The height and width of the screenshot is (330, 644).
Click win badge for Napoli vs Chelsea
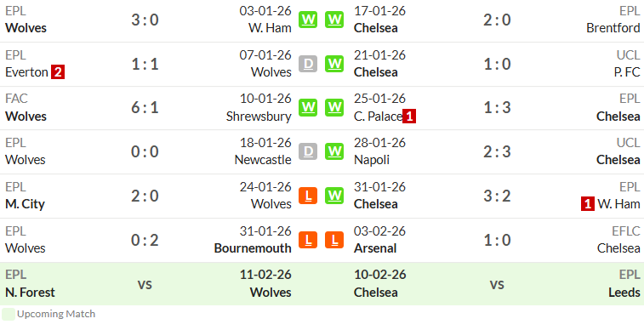coord(334,151)
